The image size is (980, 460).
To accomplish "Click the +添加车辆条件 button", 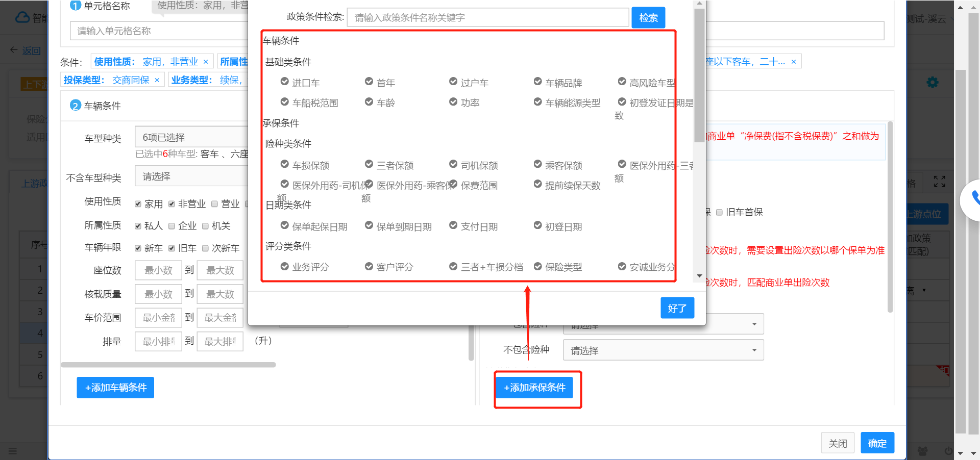I will [x=115, y=388].
